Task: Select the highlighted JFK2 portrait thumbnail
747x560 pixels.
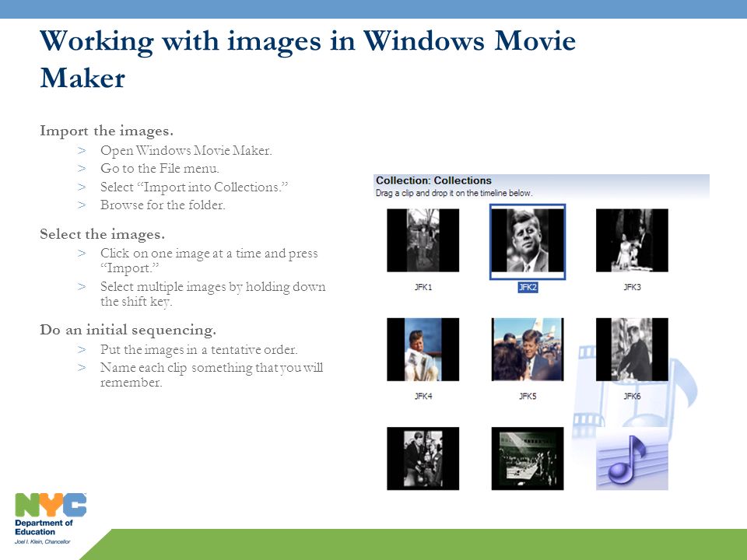Action: (528, 241)
